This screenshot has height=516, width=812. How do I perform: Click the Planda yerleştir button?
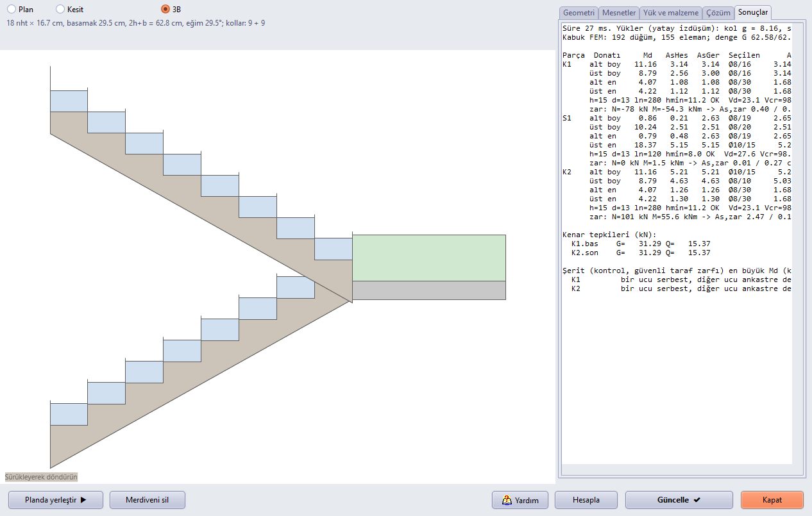tap(56, 500)
